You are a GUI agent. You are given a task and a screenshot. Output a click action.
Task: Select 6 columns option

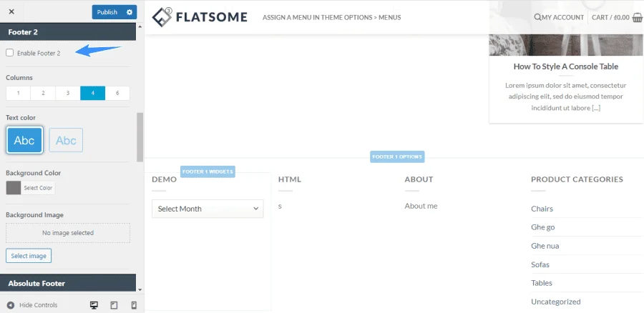tap(117, 93)
